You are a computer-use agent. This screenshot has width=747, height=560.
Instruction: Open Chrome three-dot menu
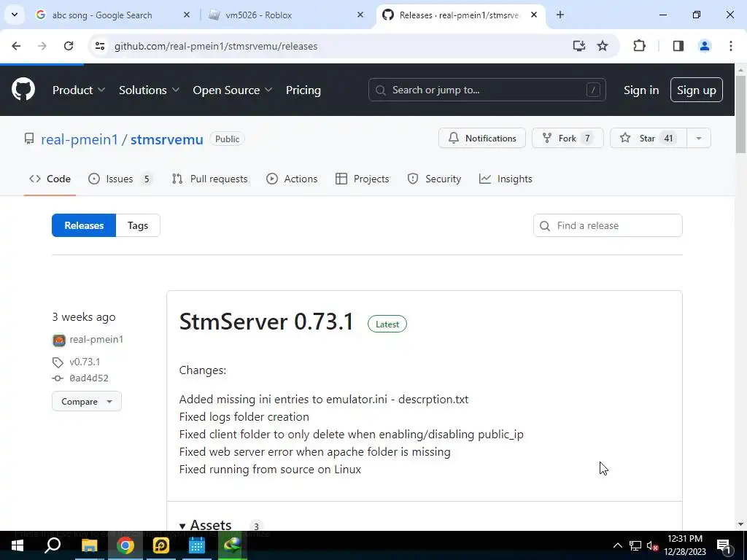pos(731,46)
